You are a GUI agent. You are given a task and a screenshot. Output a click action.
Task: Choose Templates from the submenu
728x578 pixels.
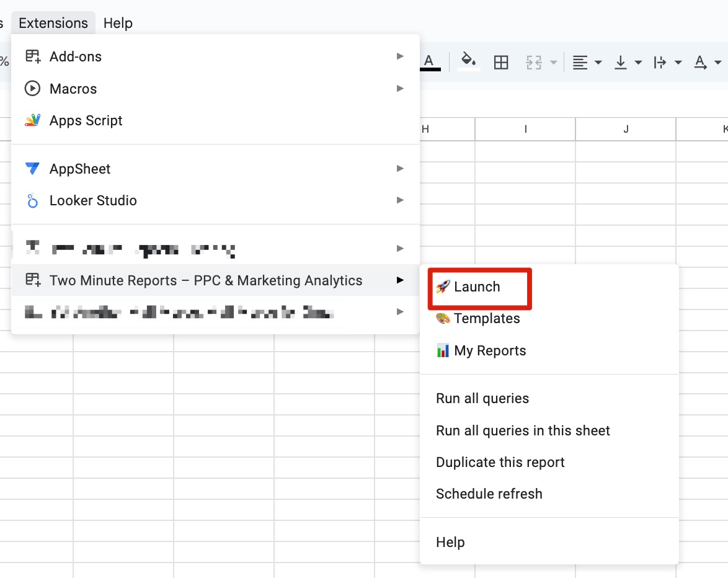(x=486, y=319)
